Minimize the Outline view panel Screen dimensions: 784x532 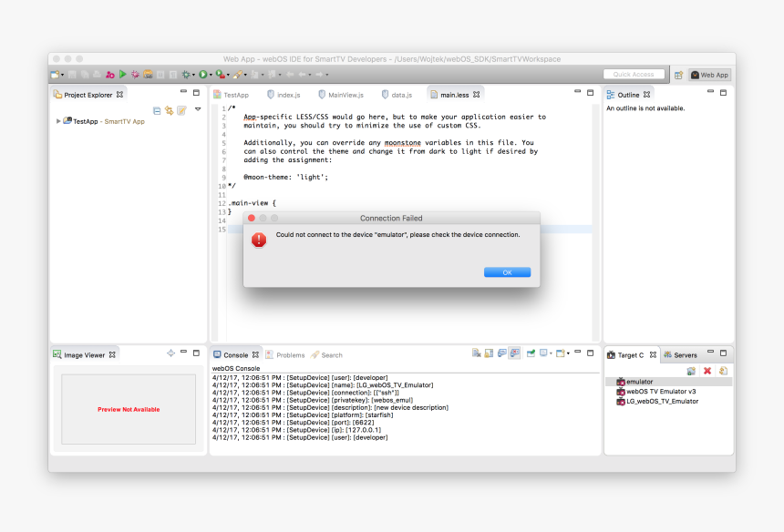[x=710, y=91]
